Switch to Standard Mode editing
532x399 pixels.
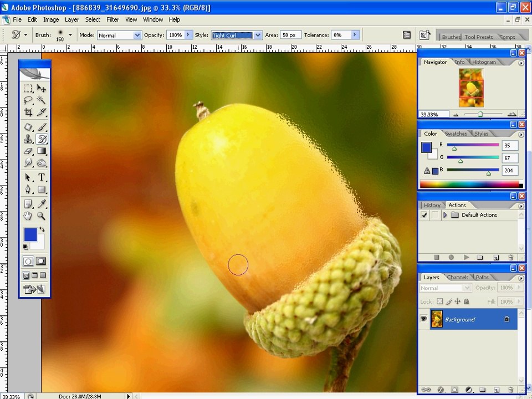pos(28,261)
